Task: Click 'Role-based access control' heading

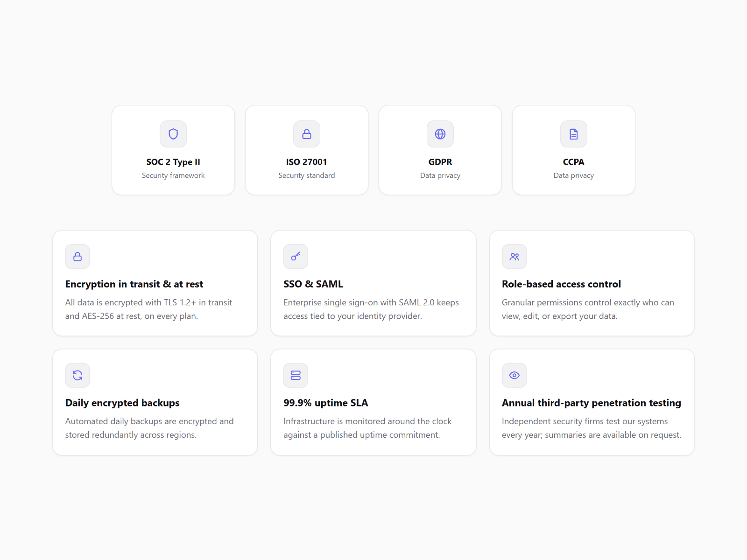Action: point(561,284)
